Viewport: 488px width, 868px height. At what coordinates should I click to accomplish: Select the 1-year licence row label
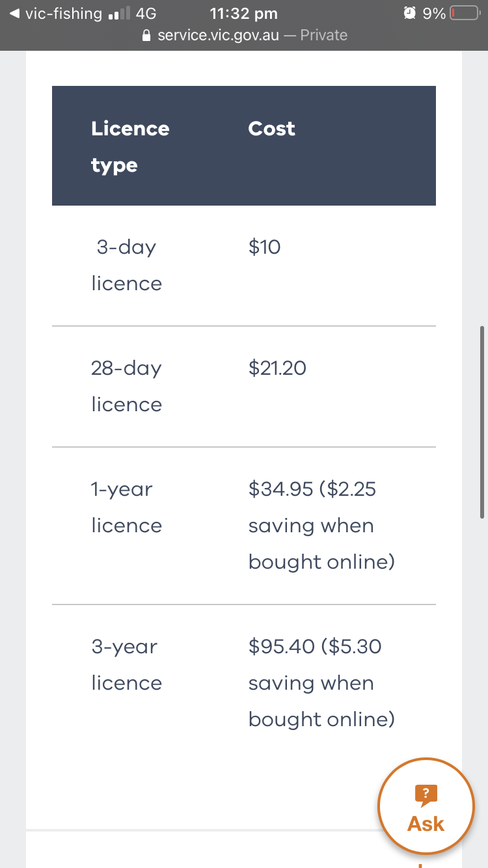click(x=127, y=507)
